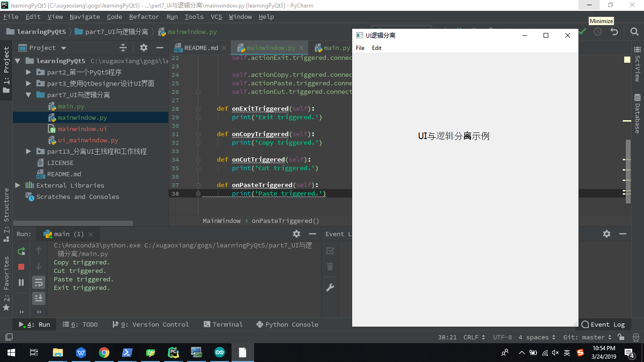Open the TODO tool window
Viewport: 644px width, 362px height.
click(80, 324)
